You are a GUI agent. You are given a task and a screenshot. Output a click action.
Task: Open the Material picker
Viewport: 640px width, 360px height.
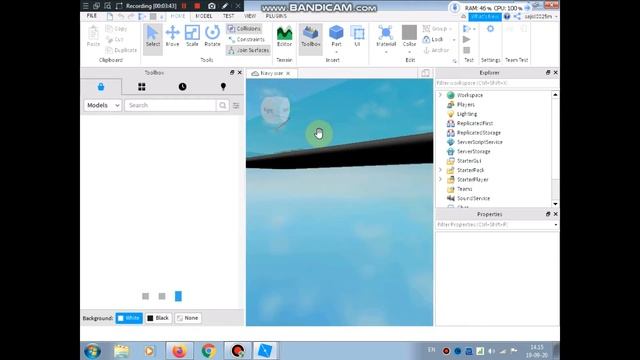tap(386, 38)
